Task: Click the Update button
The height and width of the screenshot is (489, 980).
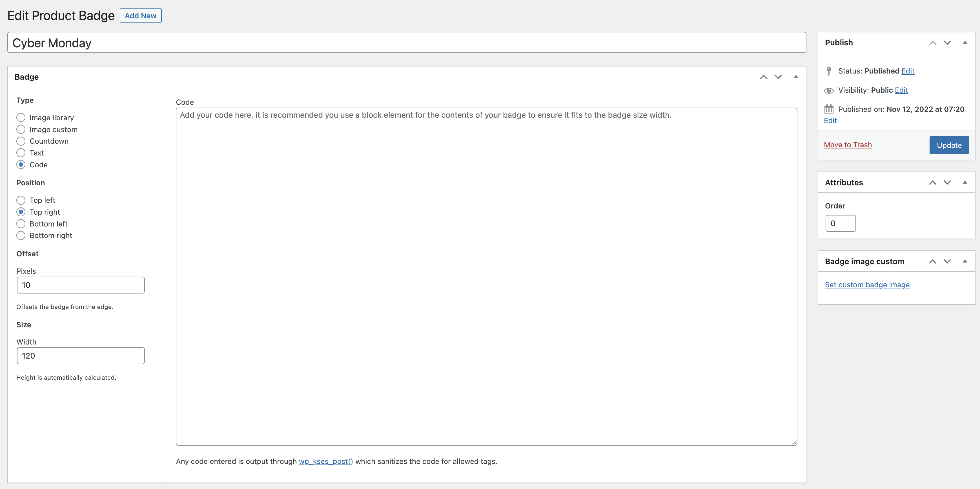Action: click(x=949, y=145)
